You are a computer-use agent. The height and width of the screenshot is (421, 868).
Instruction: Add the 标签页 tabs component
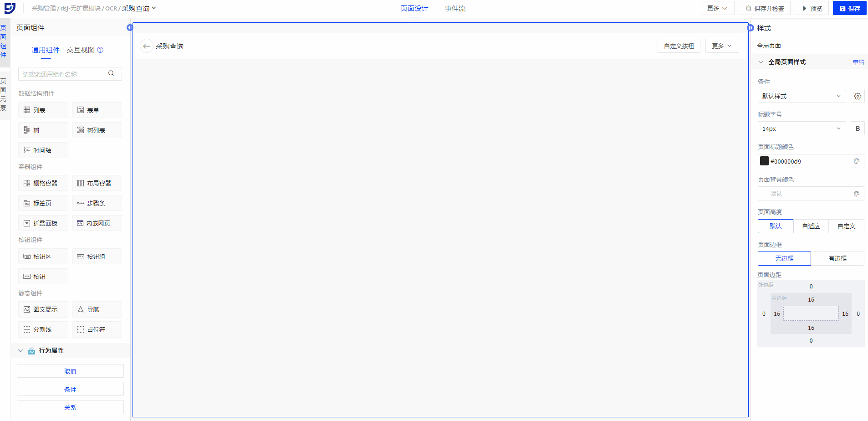(x=43, y=203)
